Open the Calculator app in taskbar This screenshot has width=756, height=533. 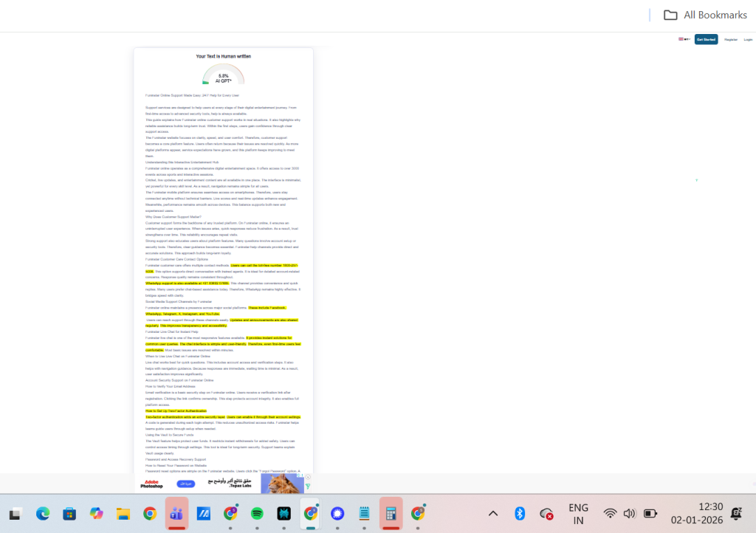(391, 513)
